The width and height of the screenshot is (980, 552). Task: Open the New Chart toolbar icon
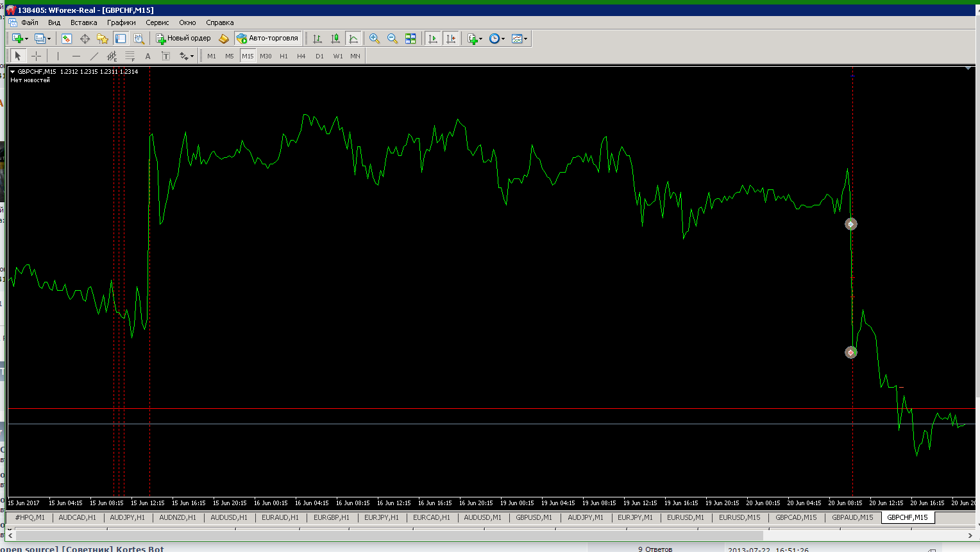17,39
